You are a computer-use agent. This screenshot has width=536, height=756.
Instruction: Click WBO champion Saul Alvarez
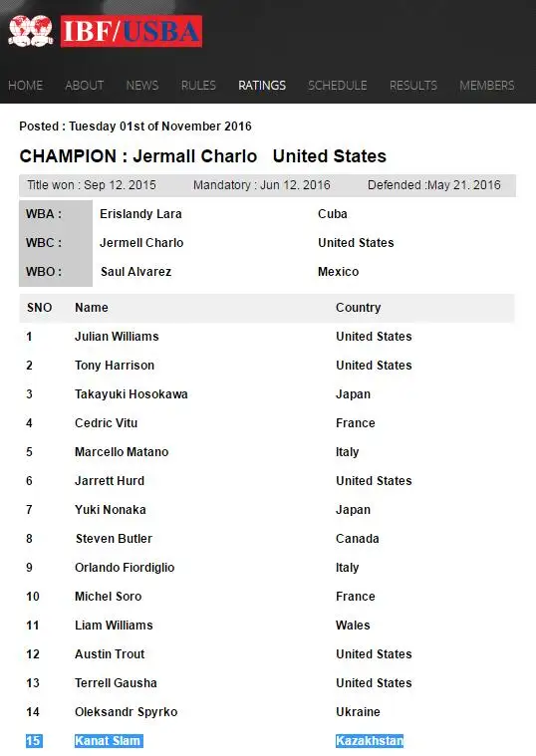point(136,272)
